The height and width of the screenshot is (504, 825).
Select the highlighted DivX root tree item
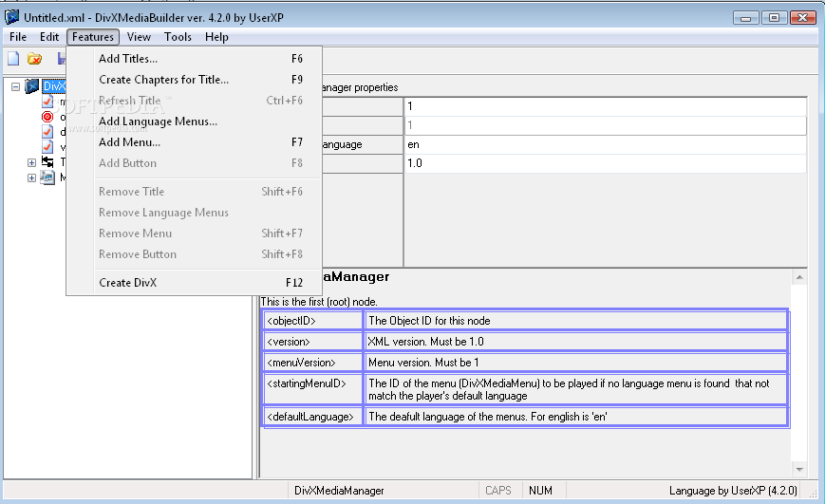[x=54, y=86]
